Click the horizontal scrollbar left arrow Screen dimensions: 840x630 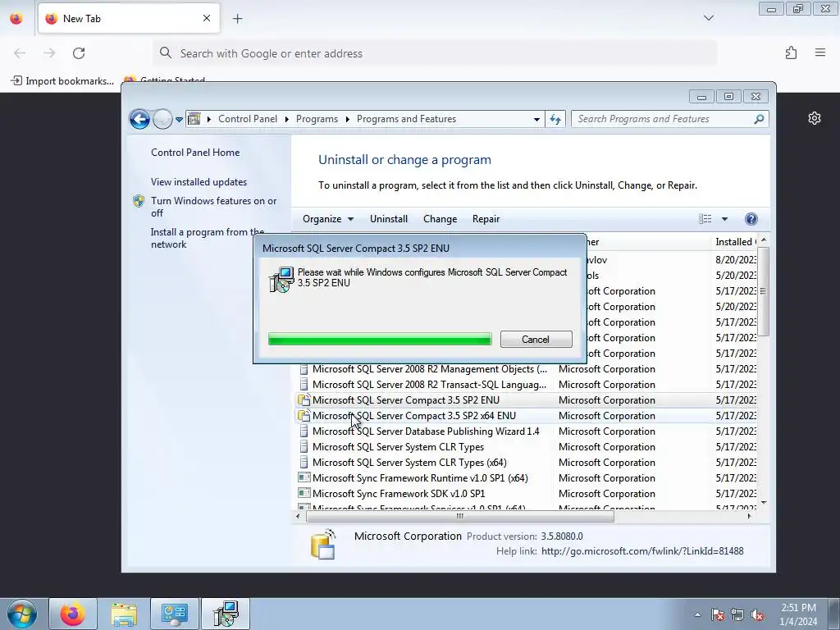click(x=299, y=517)
